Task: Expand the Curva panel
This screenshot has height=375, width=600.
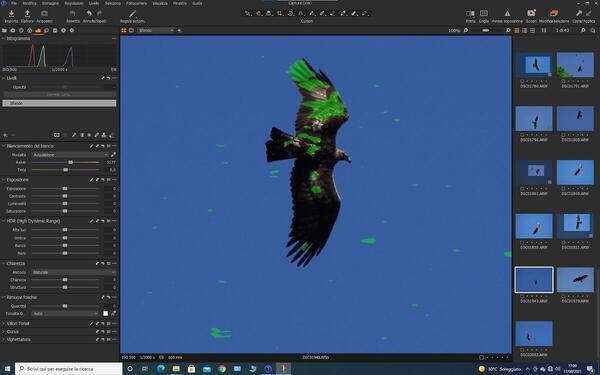Action: (3, 332)
